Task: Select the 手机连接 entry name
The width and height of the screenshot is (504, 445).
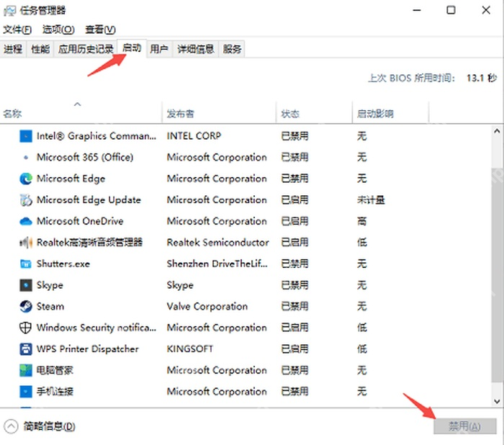Action: (55, 392)
